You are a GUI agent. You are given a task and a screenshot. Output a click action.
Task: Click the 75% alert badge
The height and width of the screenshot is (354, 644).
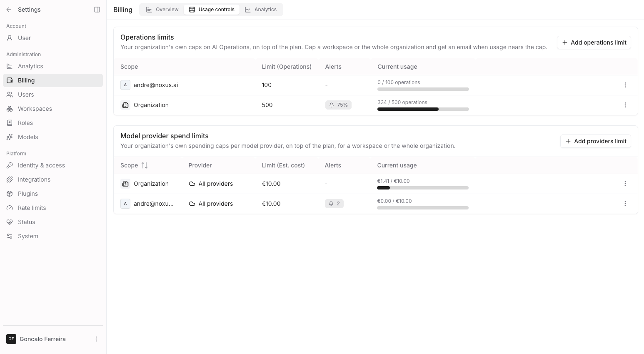[x=338, y=105]
